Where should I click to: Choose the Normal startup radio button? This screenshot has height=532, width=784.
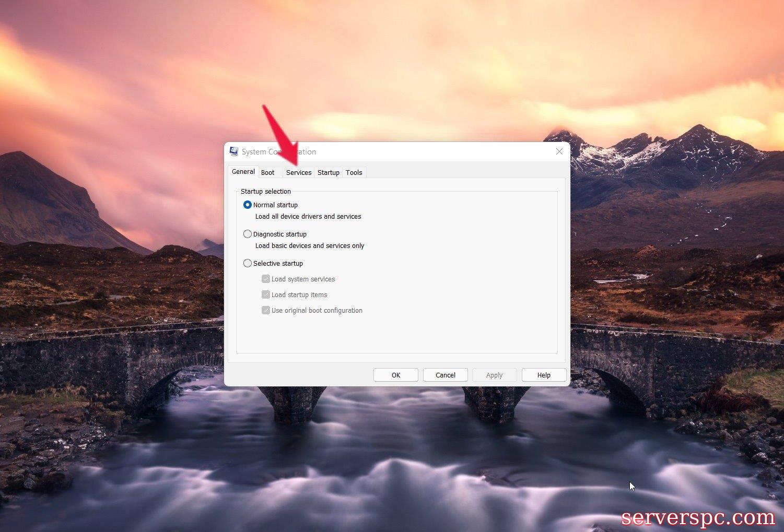pyautogui.click(x=248, y=205)
